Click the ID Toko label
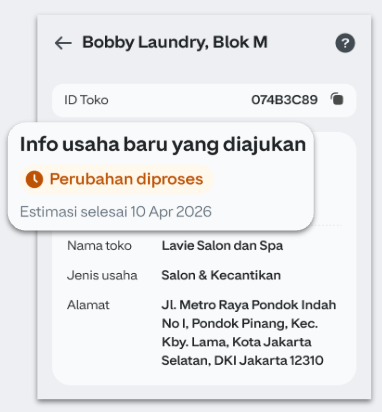Screen dimensions: 382x412 [86, 100]
